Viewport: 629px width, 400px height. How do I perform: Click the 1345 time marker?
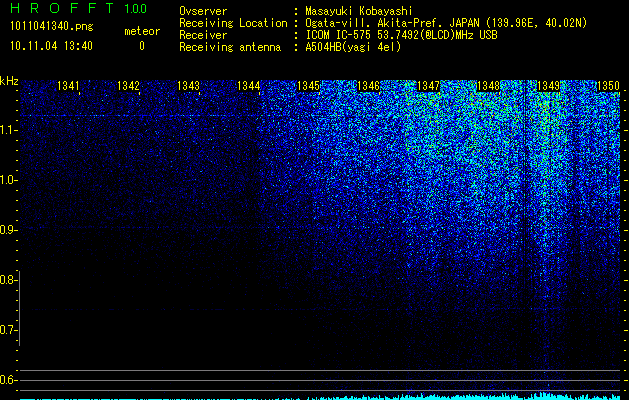308,86
